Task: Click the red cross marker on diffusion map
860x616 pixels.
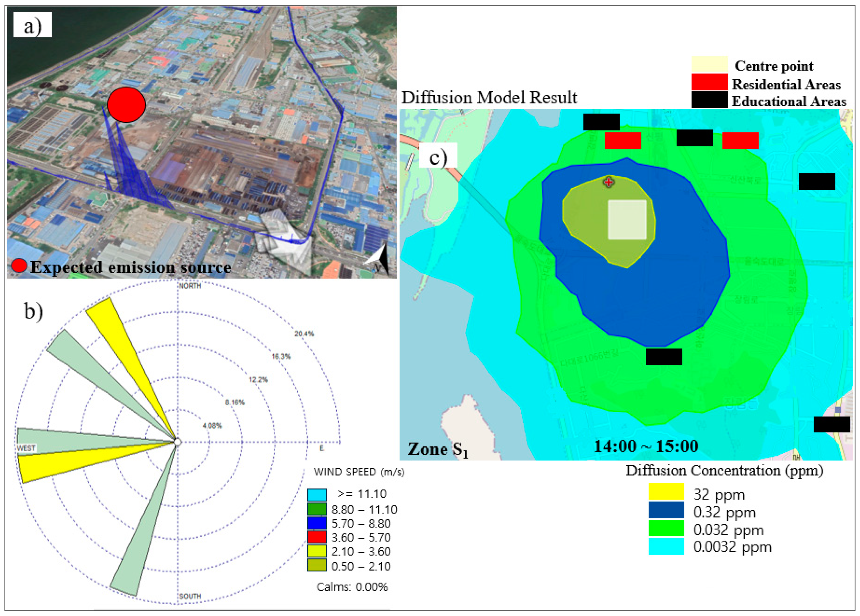Action: [609, 182]
